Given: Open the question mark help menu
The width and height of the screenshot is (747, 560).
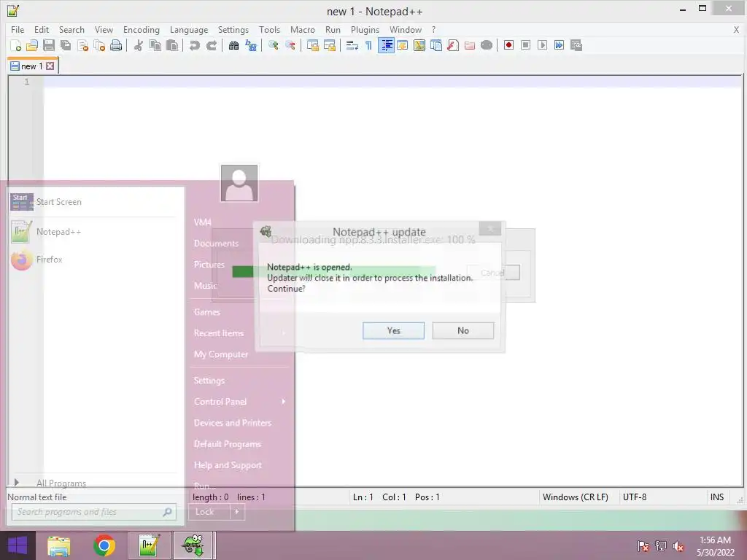Looking at the screenshot, I should [x=433, y=29].
